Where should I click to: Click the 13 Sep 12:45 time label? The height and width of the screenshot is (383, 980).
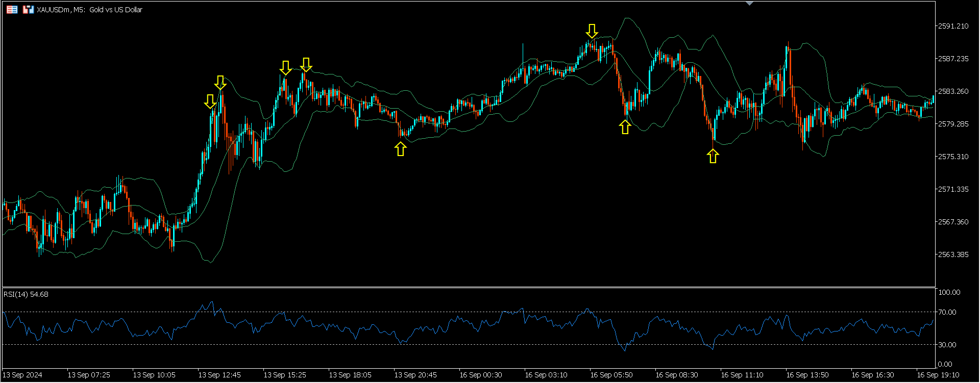tap(219, 375)
